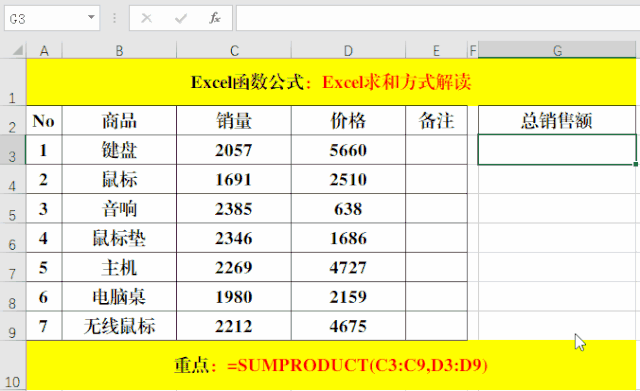The width and height of the screenshot is (640, 391).
Task: Select column A header
Action: pos(44,51)
